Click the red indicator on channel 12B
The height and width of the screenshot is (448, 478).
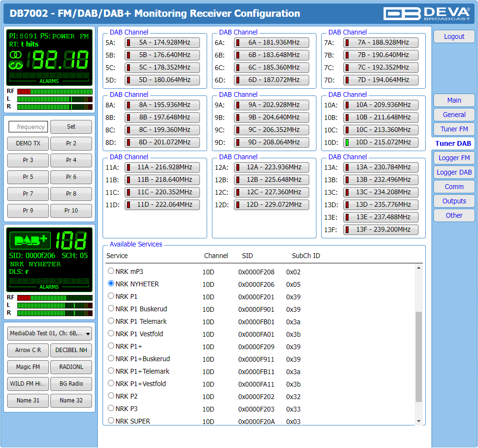(237, 180)
